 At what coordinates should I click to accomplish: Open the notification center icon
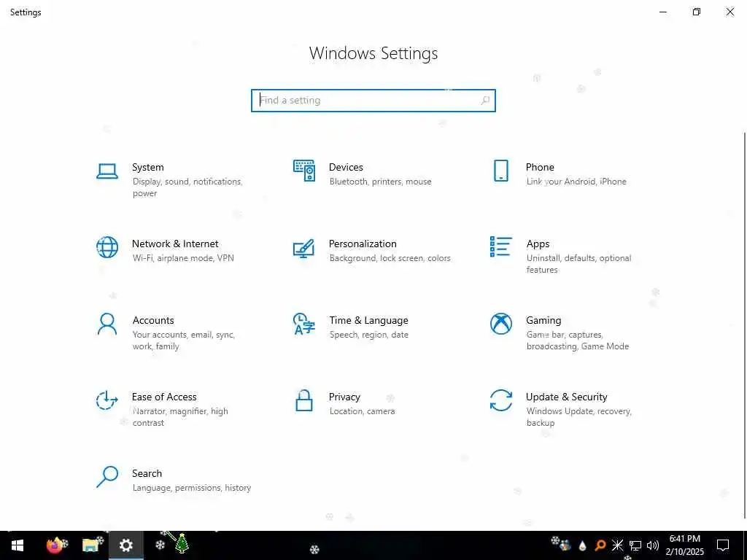723,545
